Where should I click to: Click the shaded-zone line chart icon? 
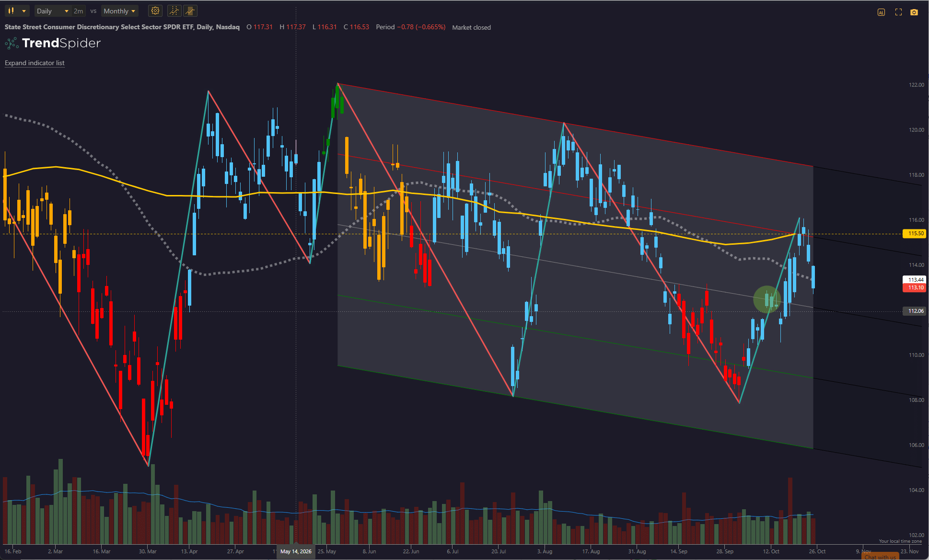[x=190, y=11]
